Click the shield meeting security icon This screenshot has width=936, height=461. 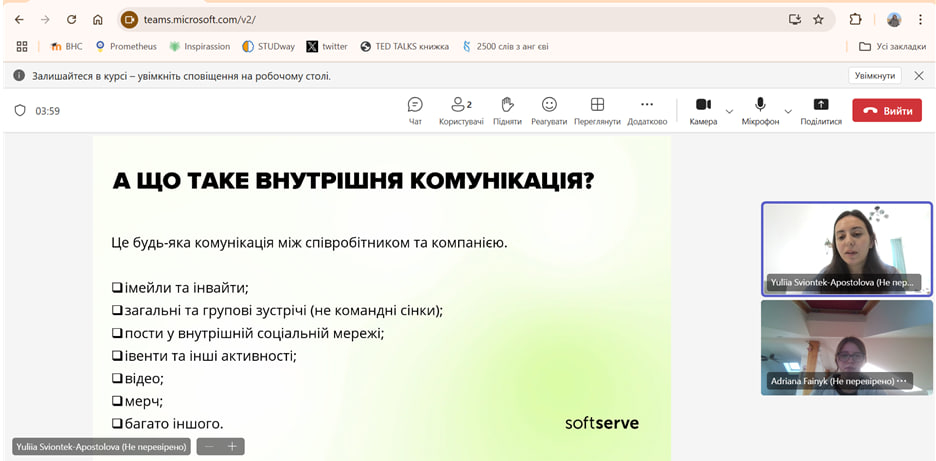click(x=20, y=110)
